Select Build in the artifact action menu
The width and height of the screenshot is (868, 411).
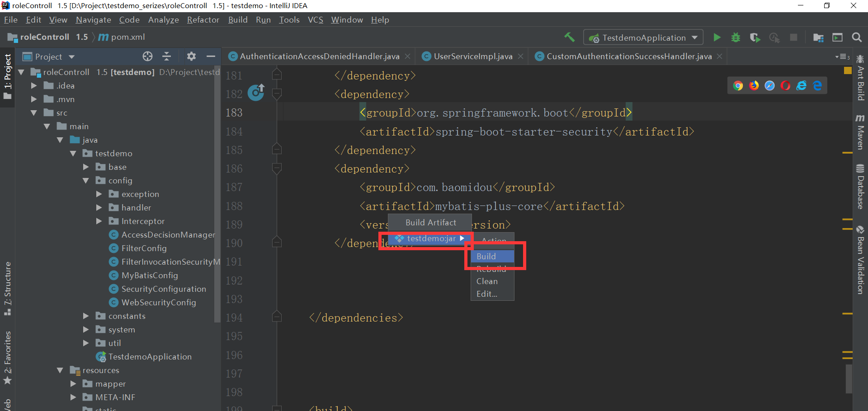pyautogui.click(x=492, y=256)
